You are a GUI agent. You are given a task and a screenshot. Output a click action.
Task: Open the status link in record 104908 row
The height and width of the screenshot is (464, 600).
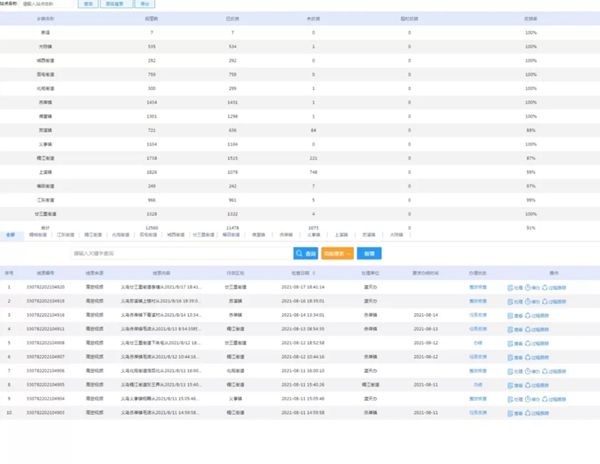(x=478, y=343)
